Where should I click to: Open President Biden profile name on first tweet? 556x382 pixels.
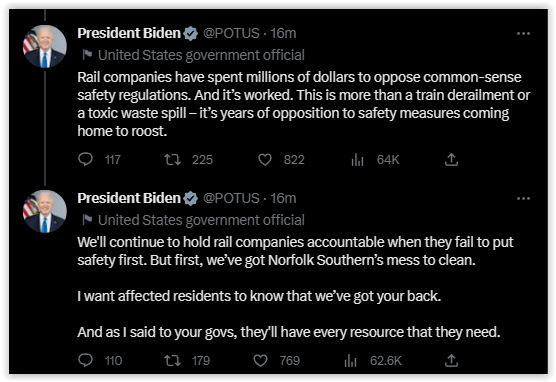(x=129, y=33)
